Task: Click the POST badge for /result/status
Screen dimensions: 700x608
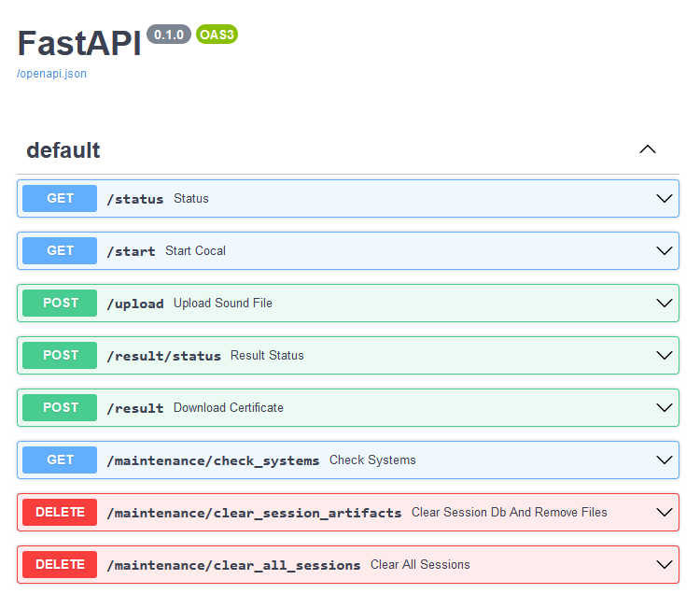Action: click(60, 355)
